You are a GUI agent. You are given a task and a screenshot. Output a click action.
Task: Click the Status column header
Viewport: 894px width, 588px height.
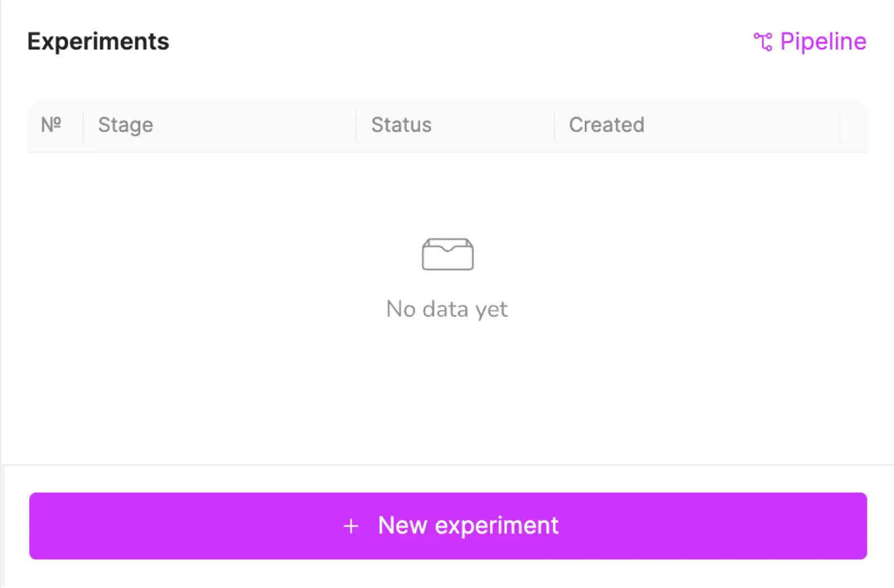tap(401, 125)
